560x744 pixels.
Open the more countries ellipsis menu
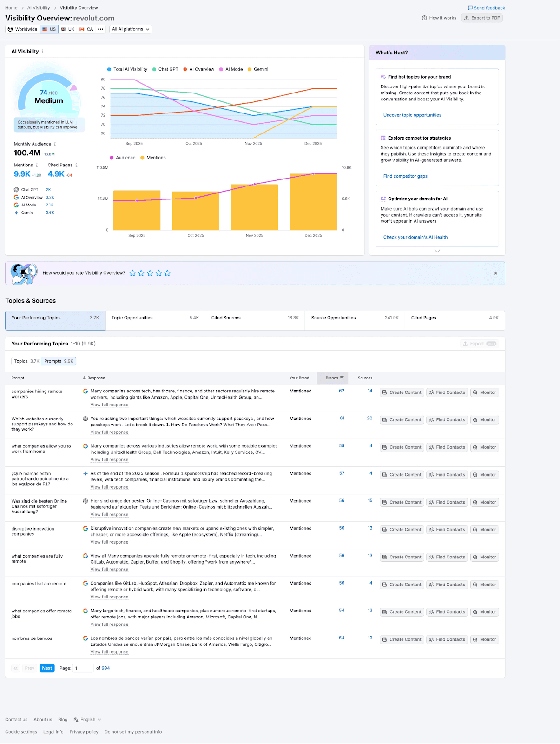(x=100, y=29)
